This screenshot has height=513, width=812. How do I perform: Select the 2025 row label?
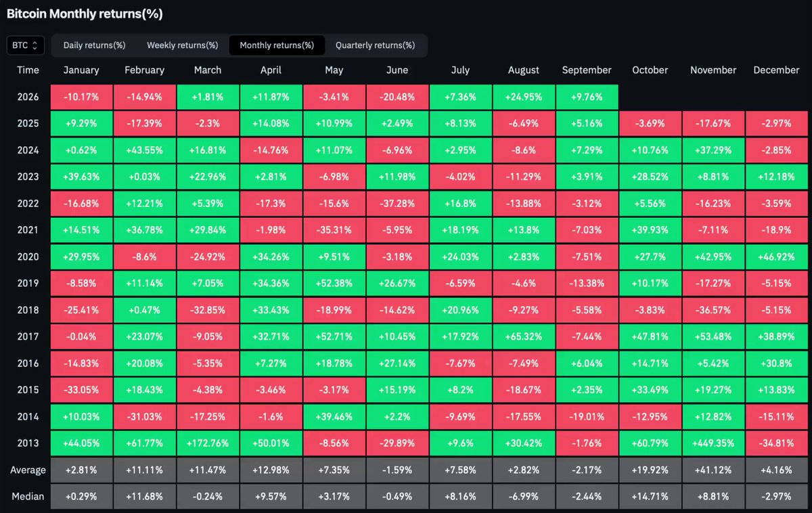(x=28, y=123)
